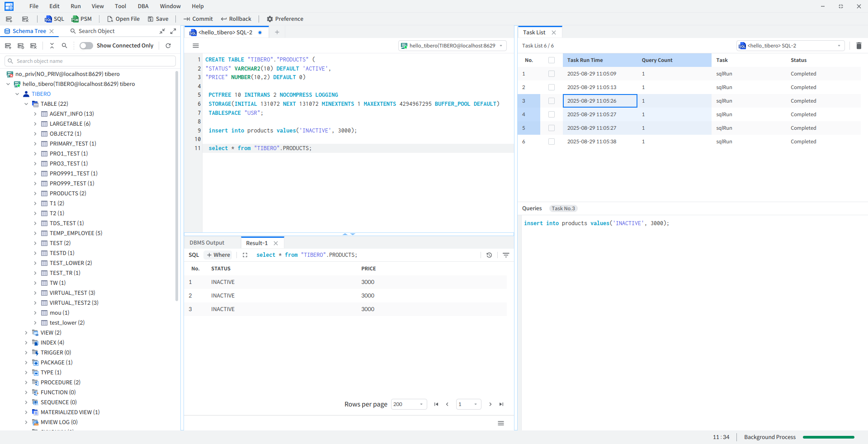This screenshot has width=868, height=444.
Task: Click the hamburger menu in SQL editor
Action: [x=196, y=46]
